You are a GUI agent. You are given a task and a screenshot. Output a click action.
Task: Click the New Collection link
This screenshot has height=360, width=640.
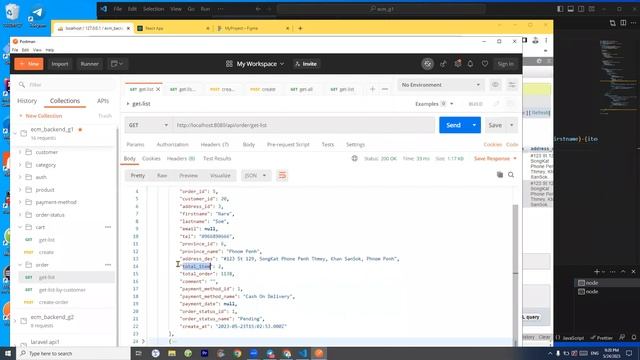coord(41,116)
